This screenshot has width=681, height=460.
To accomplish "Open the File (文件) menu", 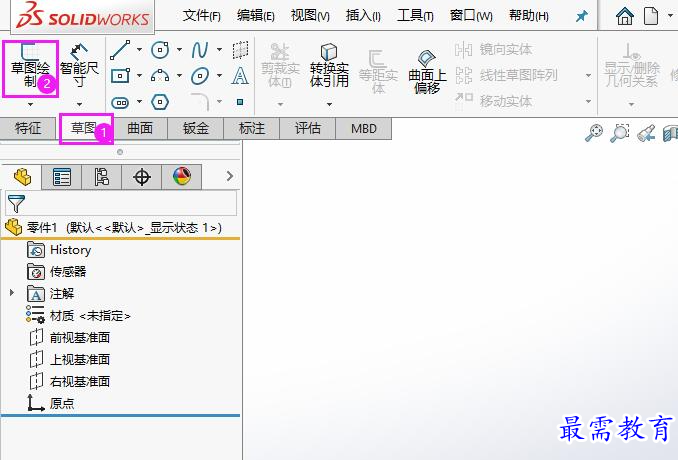I will [202, 17].
